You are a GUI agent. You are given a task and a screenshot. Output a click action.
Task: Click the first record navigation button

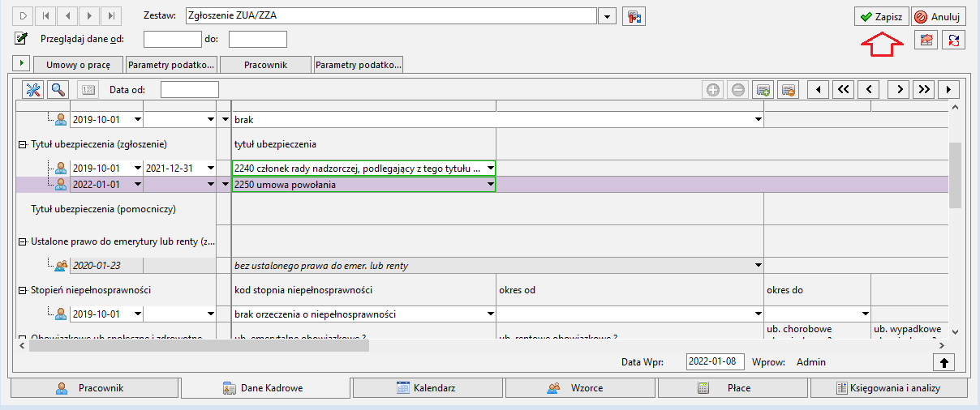pyautogui.click(x=45, y=15)
